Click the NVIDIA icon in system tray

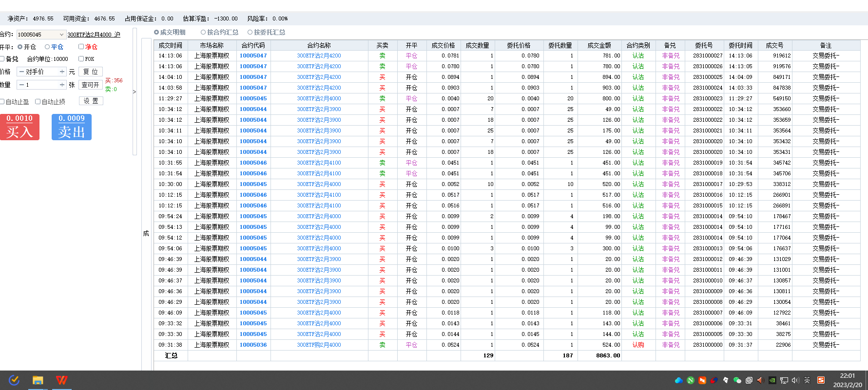pos(772,380)
